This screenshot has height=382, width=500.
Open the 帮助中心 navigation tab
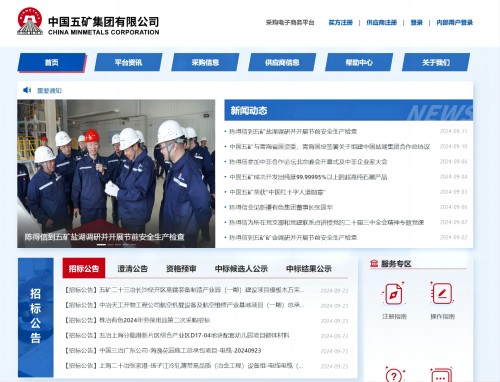point(359,62)
